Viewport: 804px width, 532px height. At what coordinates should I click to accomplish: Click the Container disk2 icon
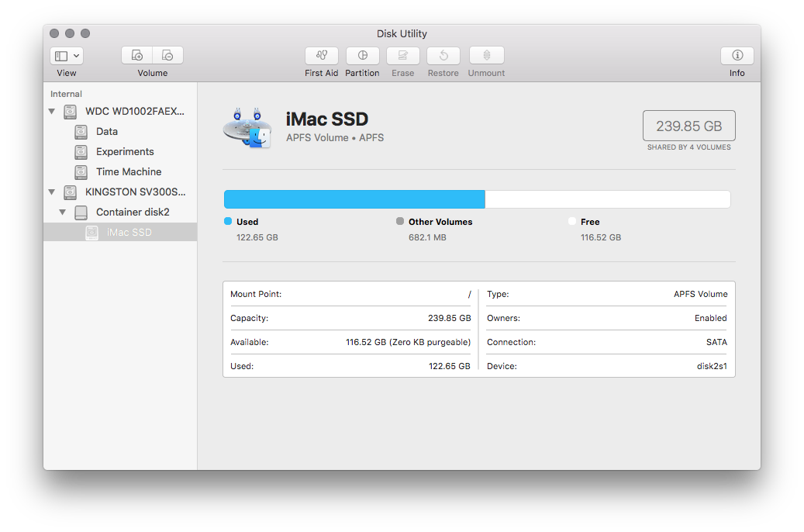[81, 212]
